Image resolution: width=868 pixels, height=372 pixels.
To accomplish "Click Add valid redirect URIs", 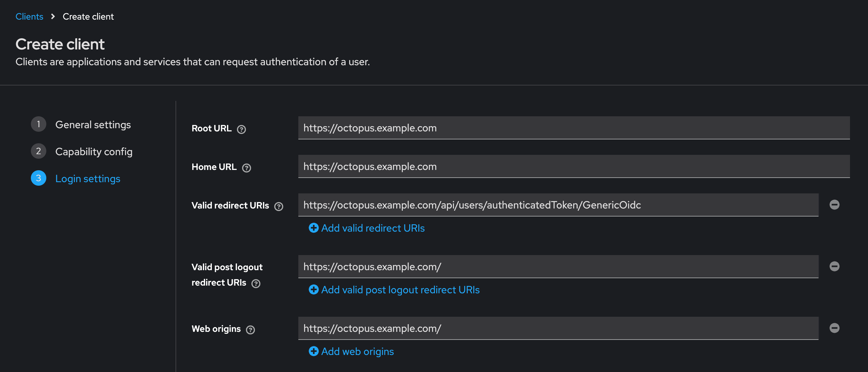I will (372, 228).
